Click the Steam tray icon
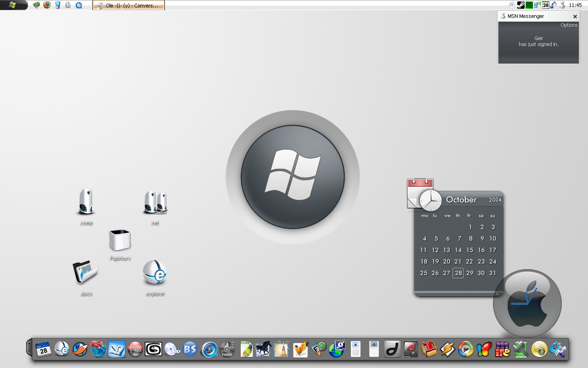The image size is (588, 368). click(x=521, y=5)
